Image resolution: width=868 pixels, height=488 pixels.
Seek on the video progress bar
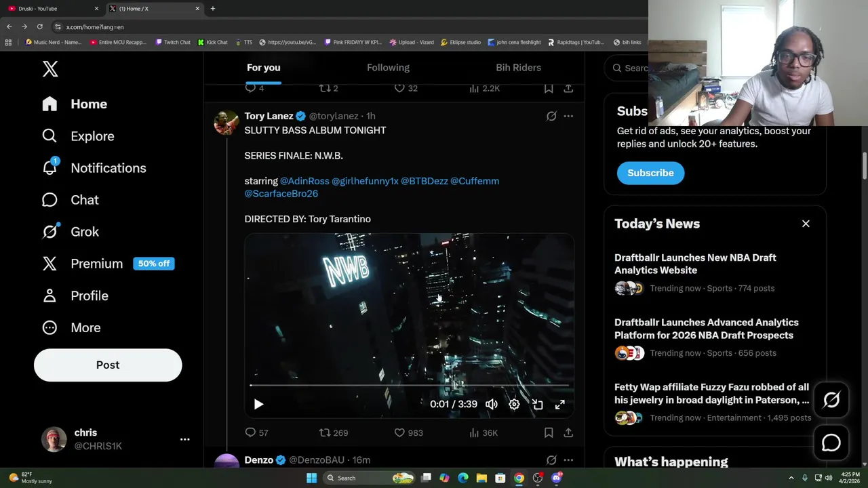409,385
